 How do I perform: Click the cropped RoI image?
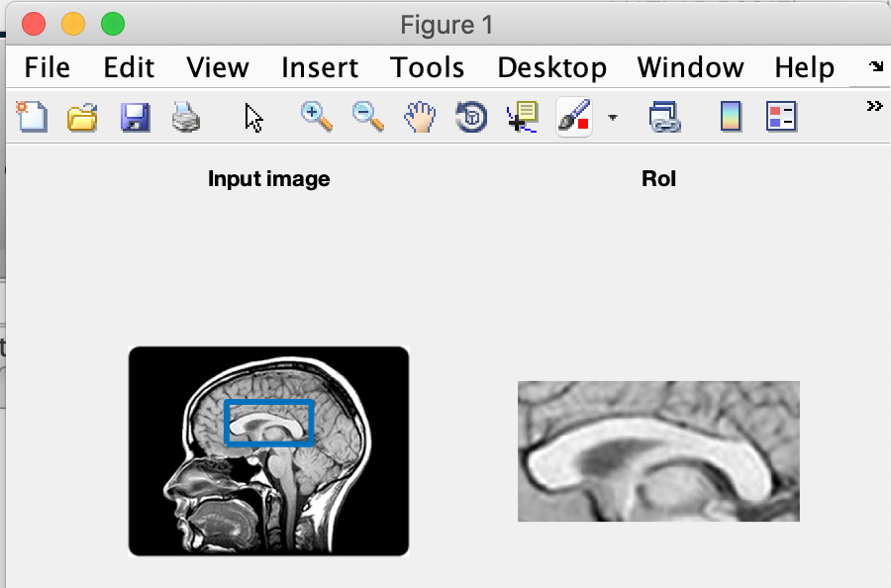click(x=658, y=451)
